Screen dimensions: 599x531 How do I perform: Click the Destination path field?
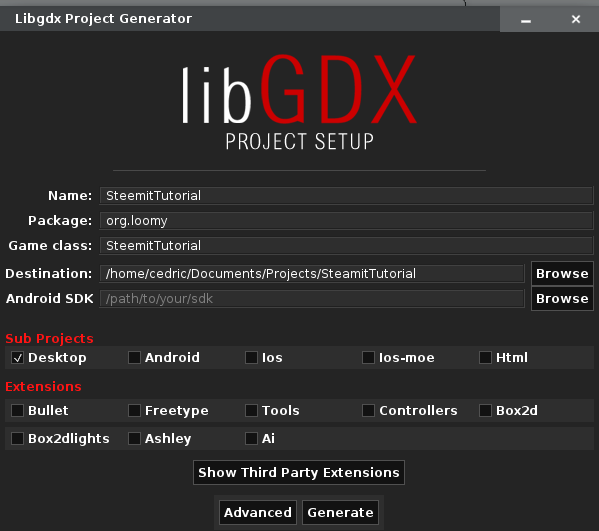(x=312, y=274)
